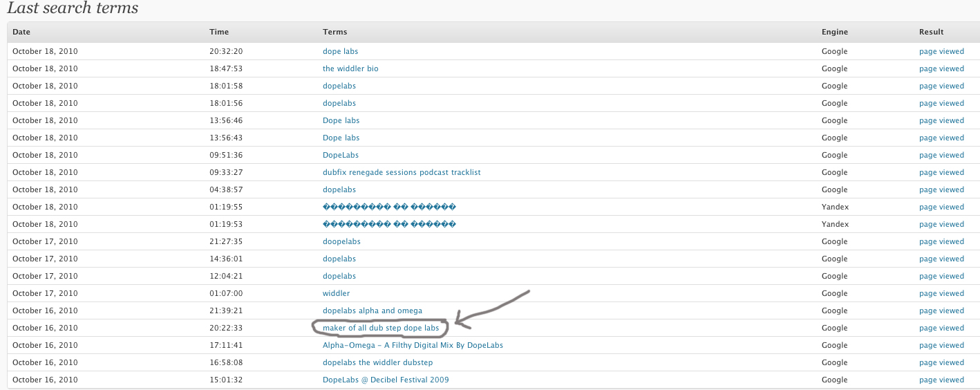This screenshot has width=980, height=390.
Task: Click "Dope labs" term at 13:56:46
Action: click(x=341, y=120)
